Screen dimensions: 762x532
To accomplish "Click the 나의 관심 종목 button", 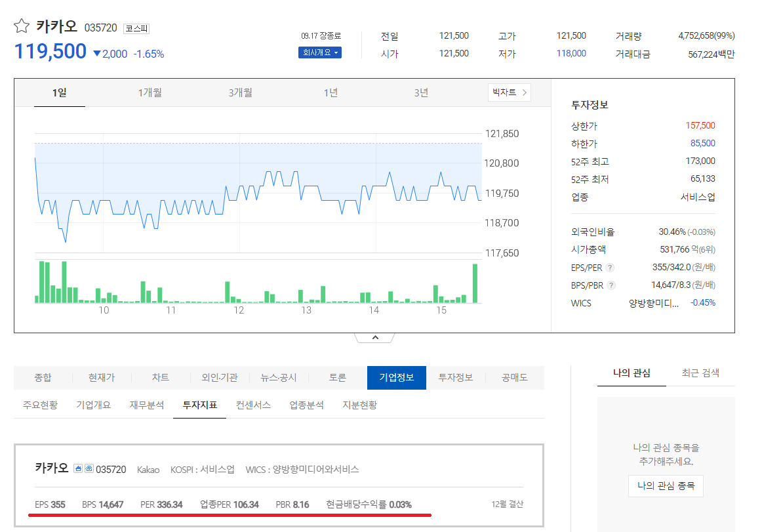I will point(666,486).
